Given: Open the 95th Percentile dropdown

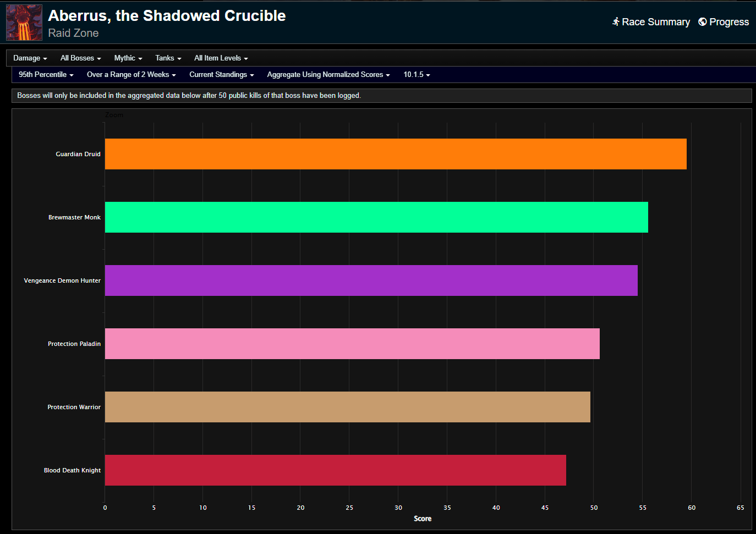Looking at the screenshot, I should click(x=46, y=75).
